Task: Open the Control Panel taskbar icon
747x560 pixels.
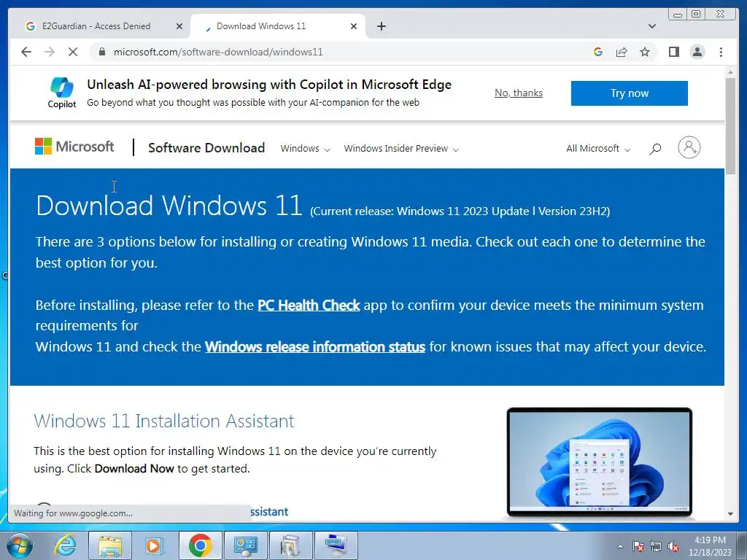Action: point(245,545)
